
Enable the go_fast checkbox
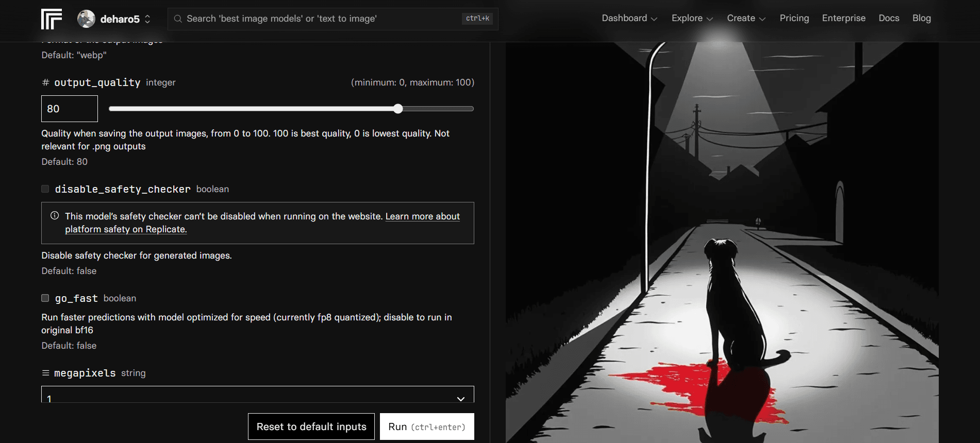tap(45, 298)
